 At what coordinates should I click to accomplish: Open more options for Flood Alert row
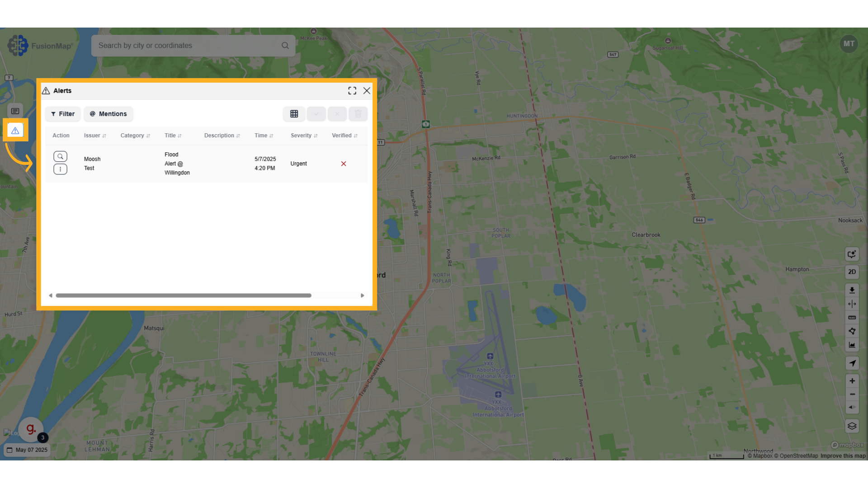pos(60,169)
